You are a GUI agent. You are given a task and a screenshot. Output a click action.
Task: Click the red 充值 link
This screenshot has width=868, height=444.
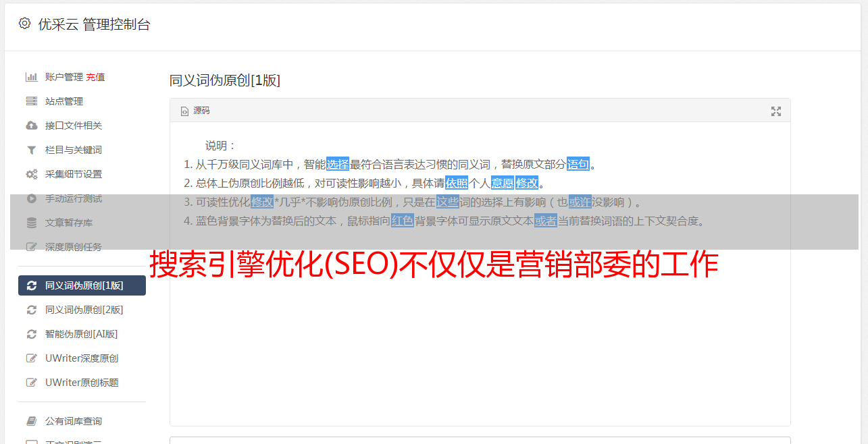pos(95,77)
